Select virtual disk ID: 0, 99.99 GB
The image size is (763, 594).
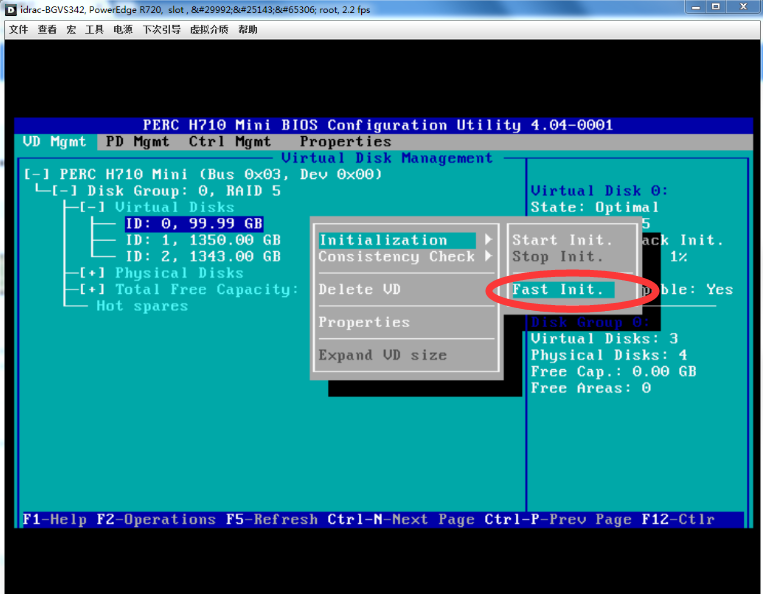[194, 224]
